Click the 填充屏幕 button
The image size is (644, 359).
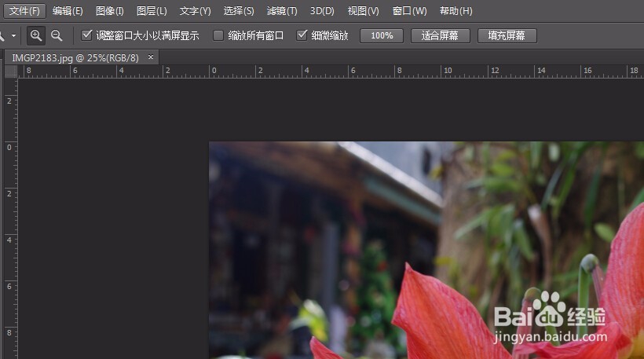507,35
